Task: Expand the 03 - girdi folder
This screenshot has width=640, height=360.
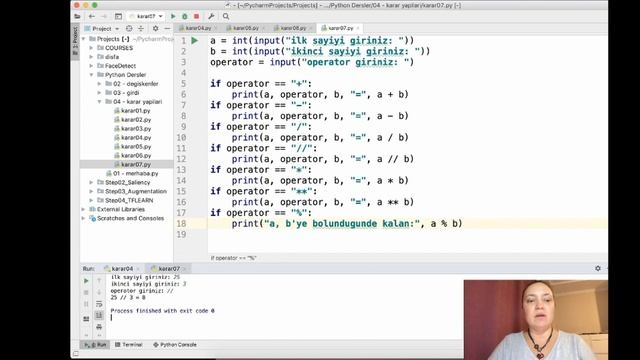Action: coord(100,93)
